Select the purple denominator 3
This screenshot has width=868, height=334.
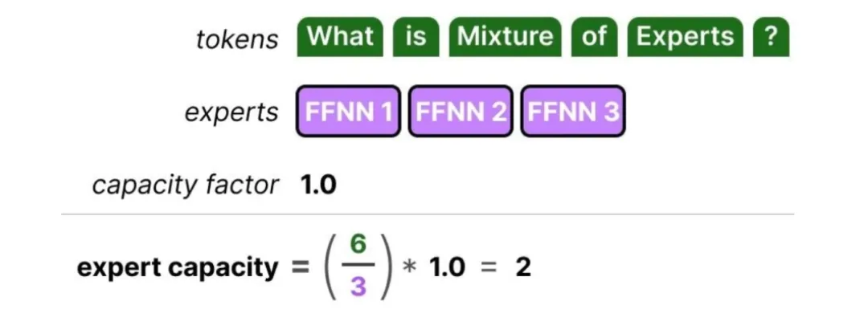point(358,287)
